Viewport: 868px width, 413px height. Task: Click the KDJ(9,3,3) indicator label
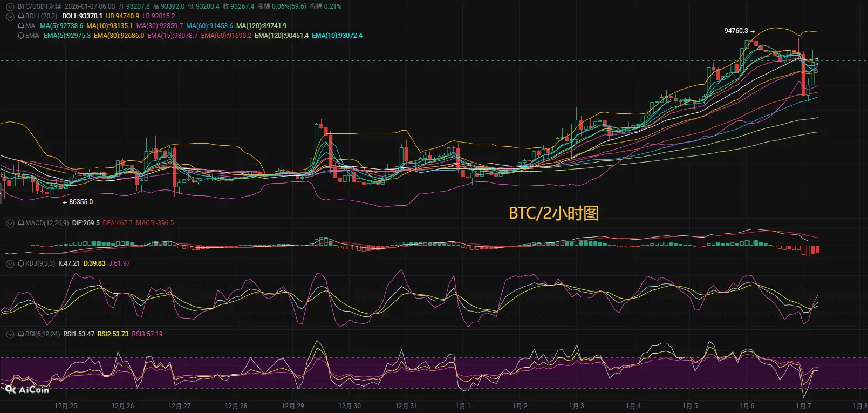(40, 263)
